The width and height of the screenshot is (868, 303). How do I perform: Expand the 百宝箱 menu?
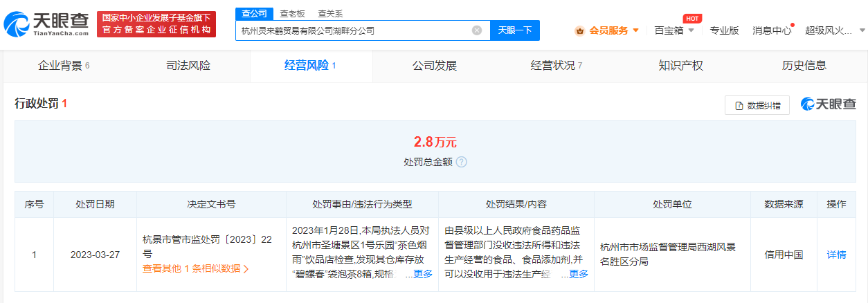(x=674, y=30)
